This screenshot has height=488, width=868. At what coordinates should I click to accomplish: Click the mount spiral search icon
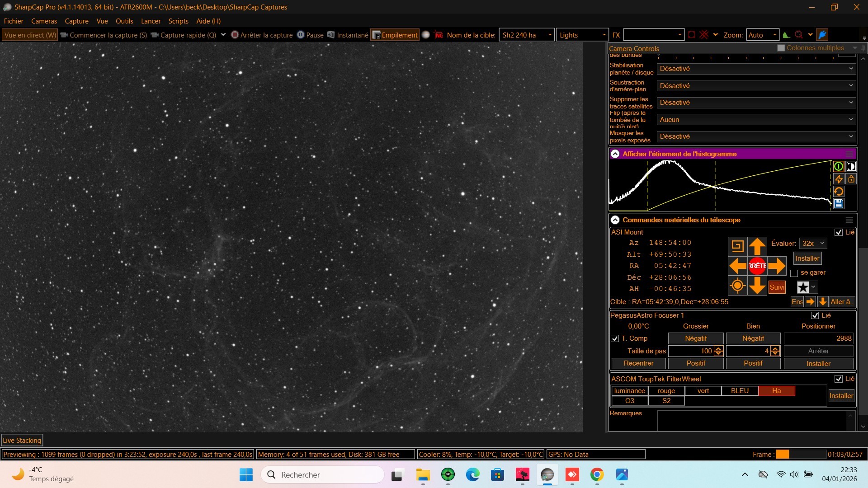(x=737, y=246)
